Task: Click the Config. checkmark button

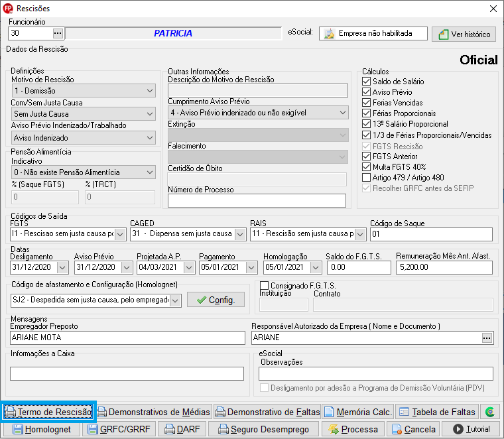Action: point(216,300)
